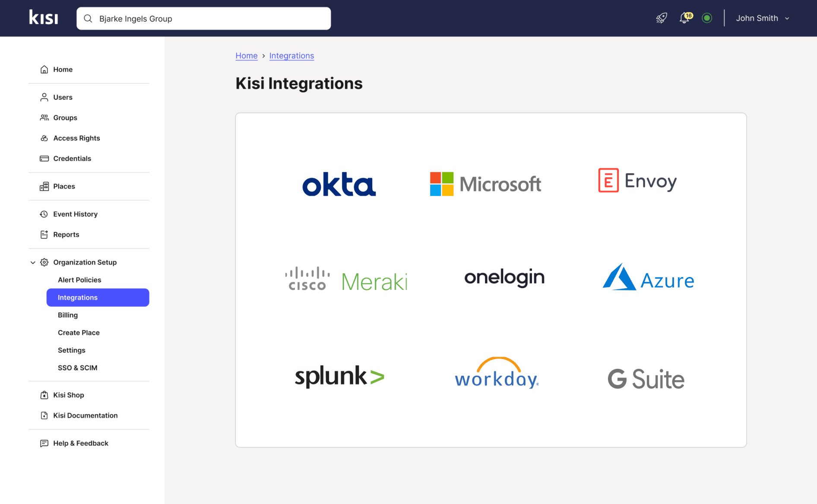View Reports via its sidebar icon
The image size is (817, 504).
(44, 234)
